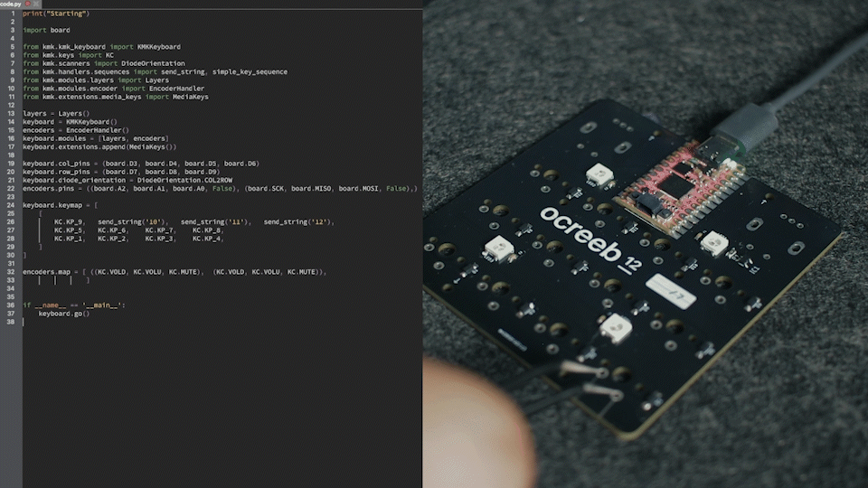
Task: Click 'DiodeOrientation.COL2ROW' value
Action: point(184,181)
